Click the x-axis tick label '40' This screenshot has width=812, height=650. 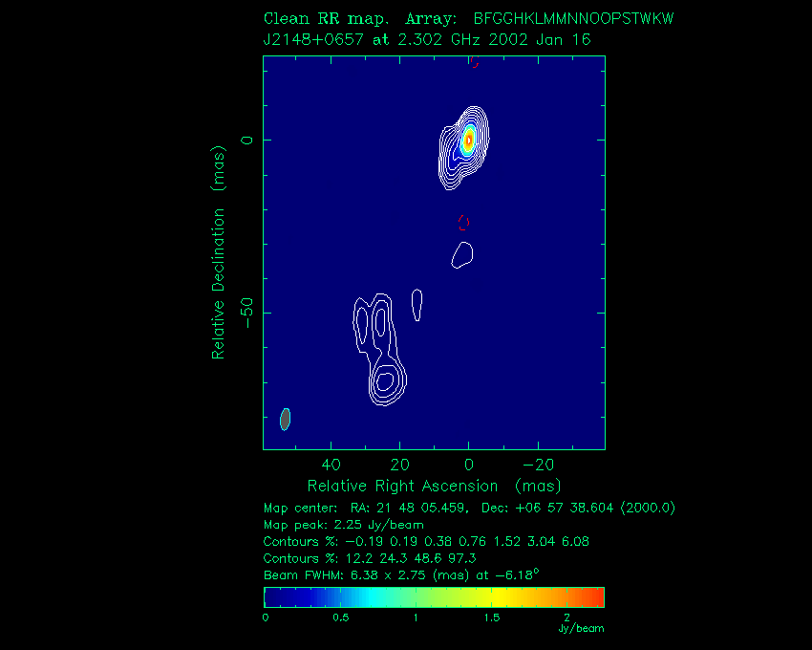pyautogui.click(x=331, y=465)
